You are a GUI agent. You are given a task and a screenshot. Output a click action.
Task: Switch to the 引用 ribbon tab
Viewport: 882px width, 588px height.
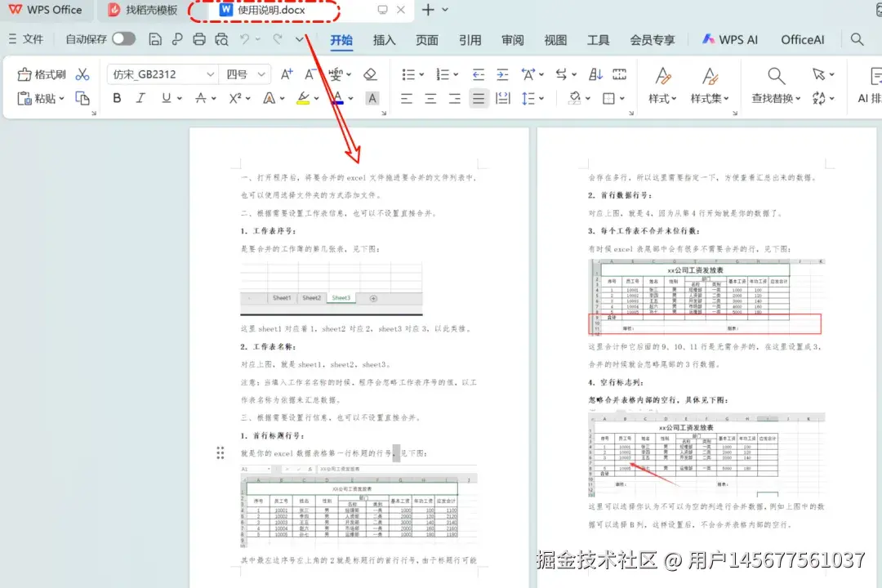coord(470,40)
